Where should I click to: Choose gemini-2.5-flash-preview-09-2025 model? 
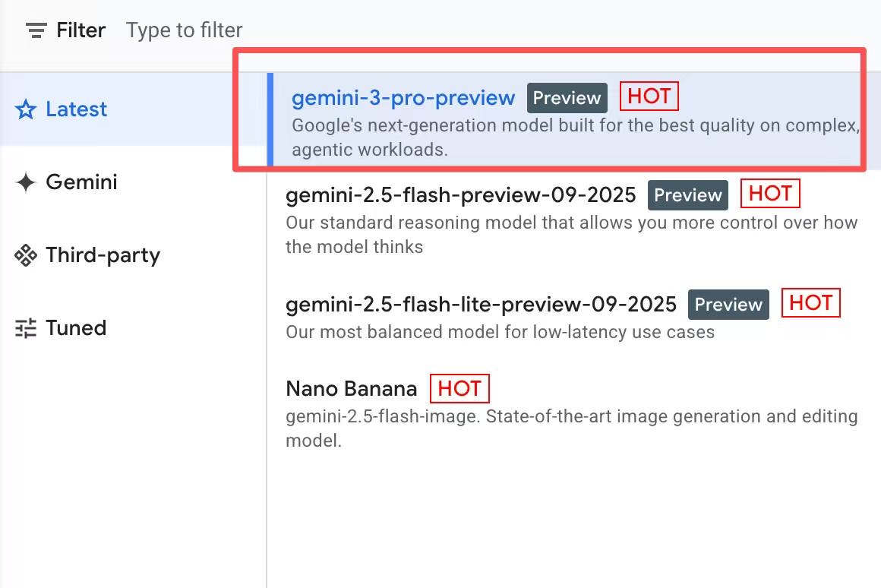(x=460, y=195)
